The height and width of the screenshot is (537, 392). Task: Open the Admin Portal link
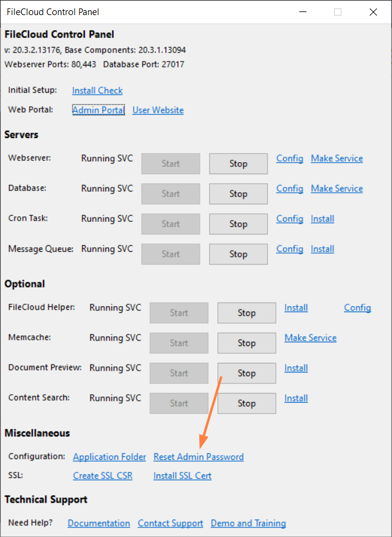pos(98,110)
